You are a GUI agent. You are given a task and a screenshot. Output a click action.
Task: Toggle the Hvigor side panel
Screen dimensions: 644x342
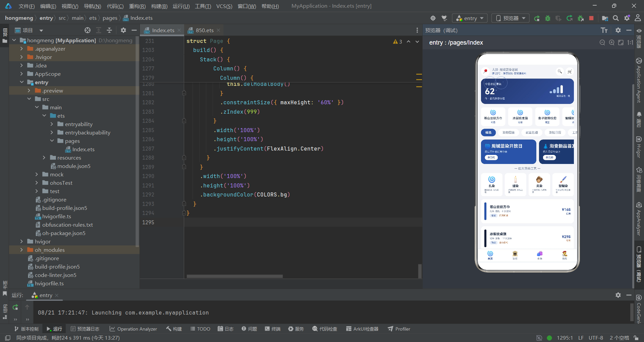pyautogui.click(x=639, y=147)
